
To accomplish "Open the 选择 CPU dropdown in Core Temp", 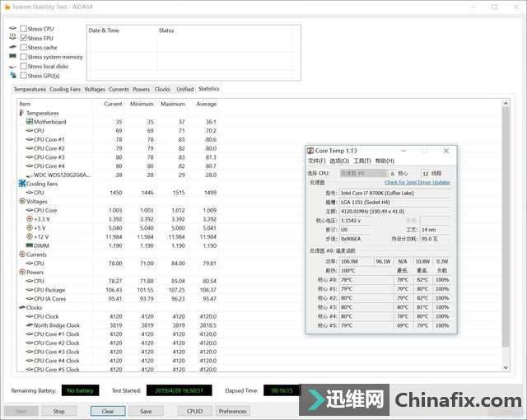I will pos(363,174).
